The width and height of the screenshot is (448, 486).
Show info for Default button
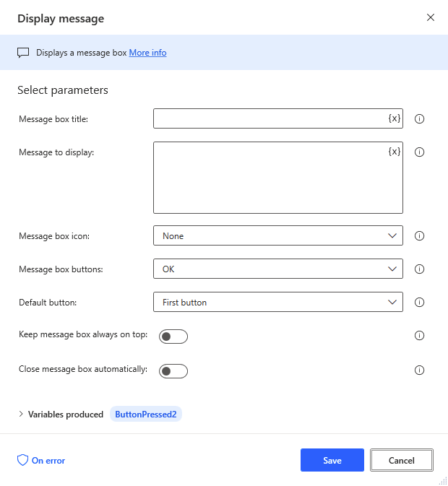point(419,302)
